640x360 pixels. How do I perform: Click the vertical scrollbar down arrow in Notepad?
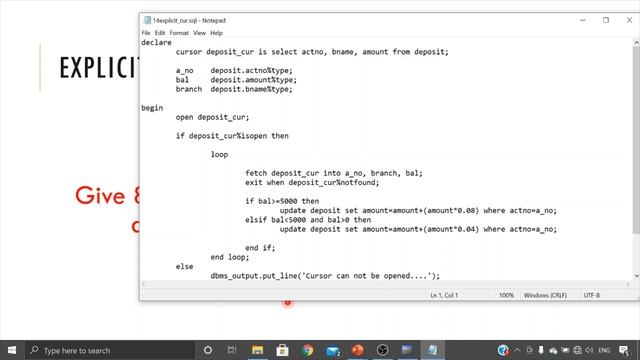636,276
